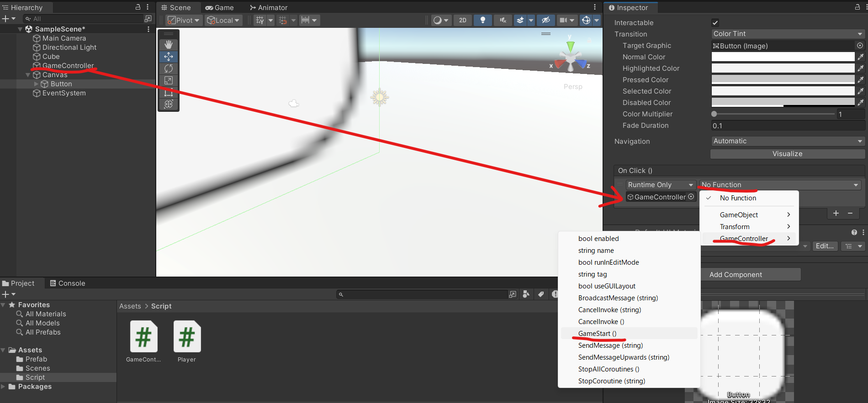The width and height of the screenshot is (868, 403).
Task: Click the Fade Duration field
Action: [x=788, y=126]
